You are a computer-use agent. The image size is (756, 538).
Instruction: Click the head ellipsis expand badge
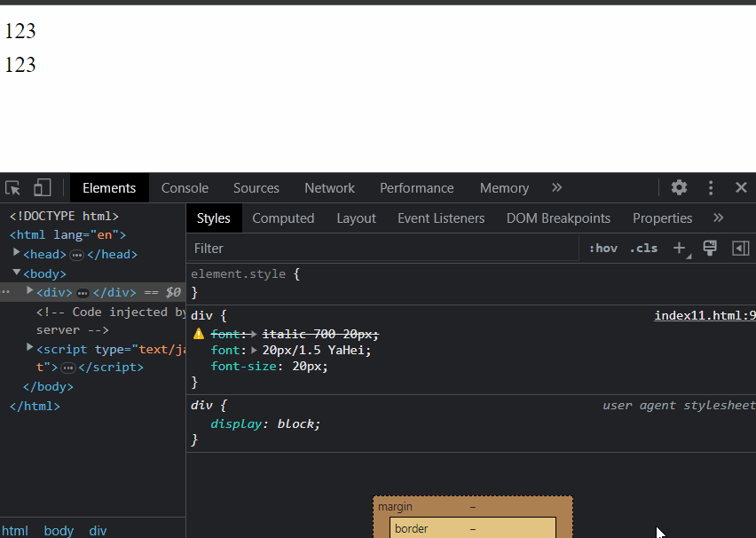[76, 255]
